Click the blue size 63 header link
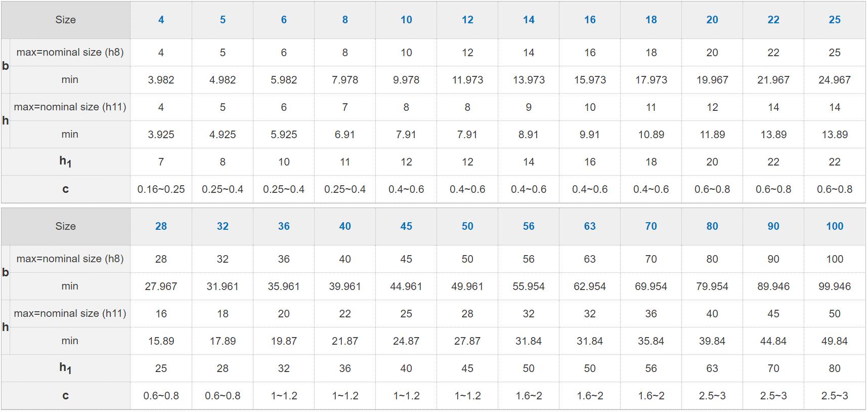The width and height of the screenshot is (868, 412). click(x=590, y=226)
